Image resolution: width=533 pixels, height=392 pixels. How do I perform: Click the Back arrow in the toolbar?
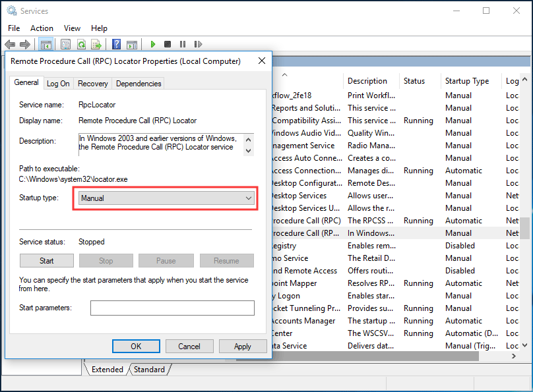click(10, 44)
